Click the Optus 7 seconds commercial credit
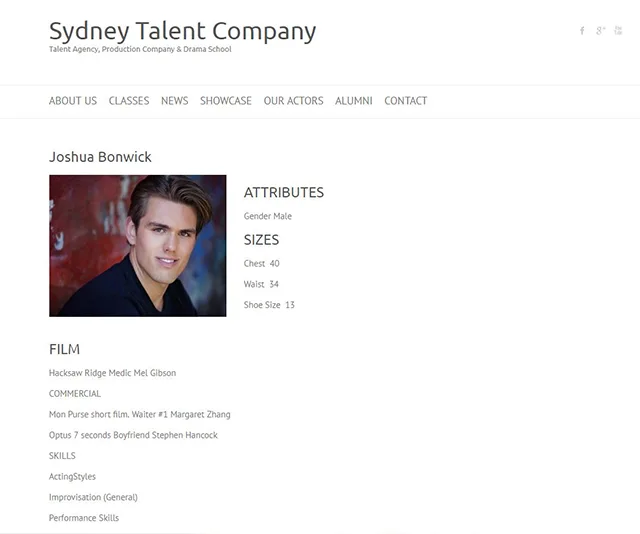The width and height of the screenshot is (640, 534). pos(133,435)
